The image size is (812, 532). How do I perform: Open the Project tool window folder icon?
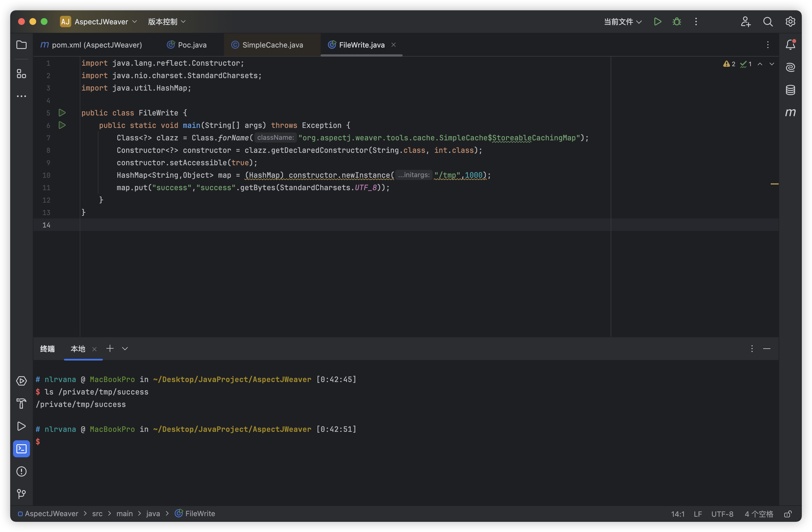tap(21, 45)
